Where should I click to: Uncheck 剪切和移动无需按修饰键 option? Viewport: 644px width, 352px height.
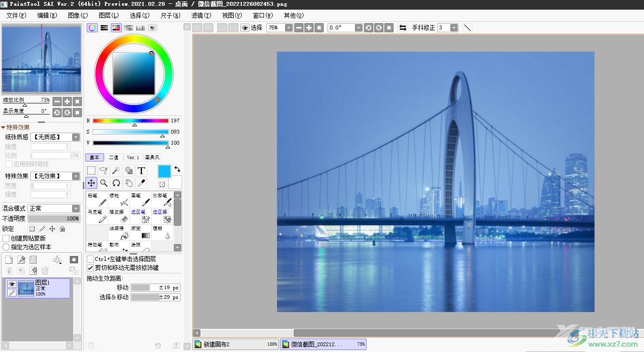click(90, 268)
